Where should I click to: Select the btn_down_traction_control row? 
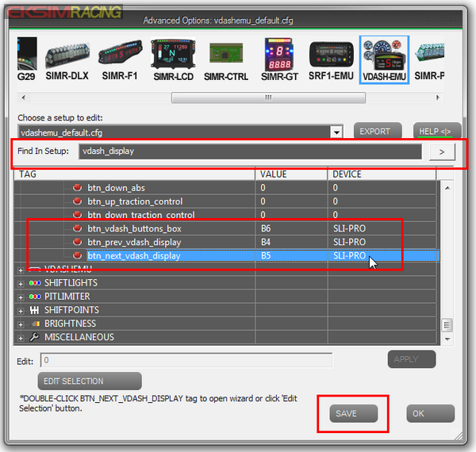point(227,215)
